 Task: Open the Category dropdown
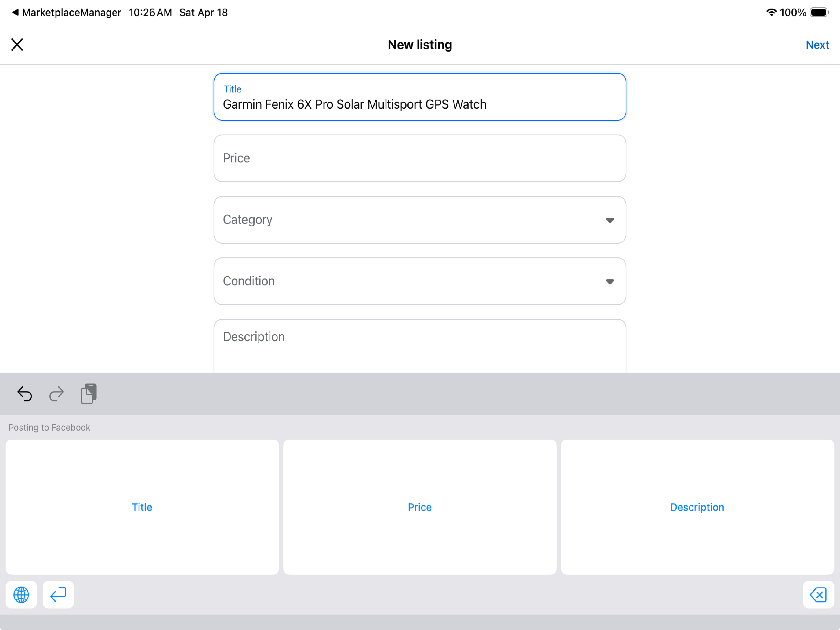point(420,220)
